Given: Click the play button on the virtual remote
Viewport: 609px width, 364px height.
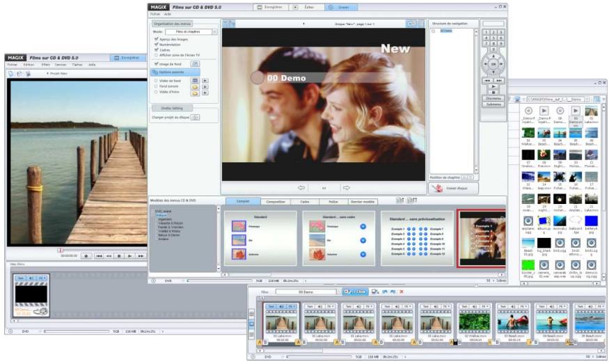Looking at the screenshot, I should coord(493,86).
